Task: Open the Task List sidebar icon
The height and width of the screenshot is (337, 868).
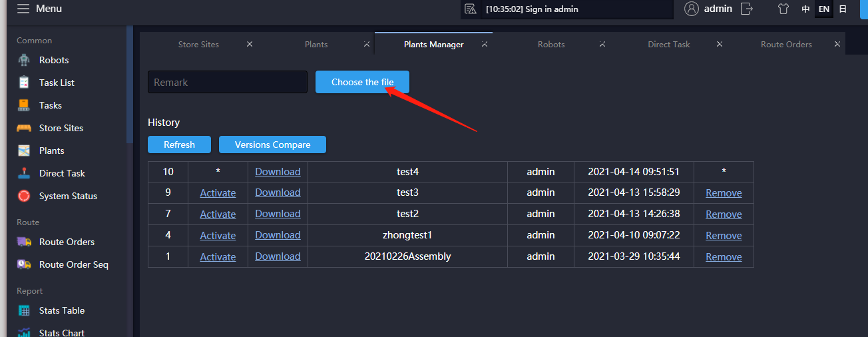Action: [x=24, y=83]
